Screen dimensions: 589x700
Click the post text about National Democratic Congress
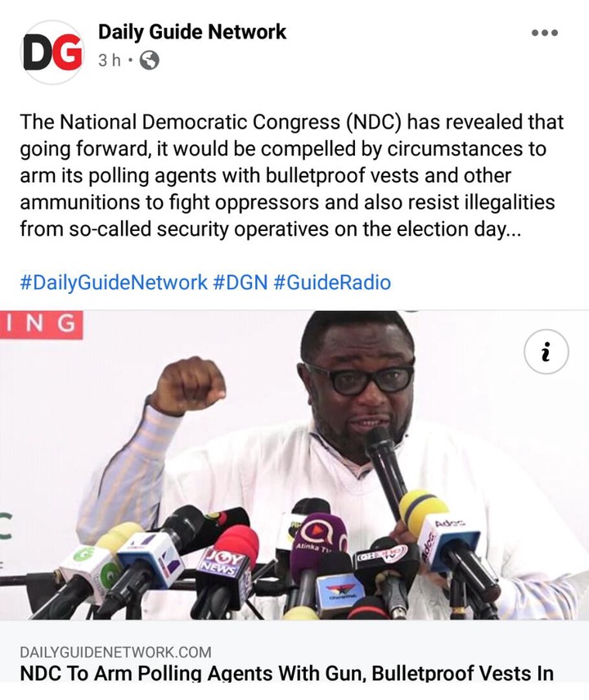[292, 175]
